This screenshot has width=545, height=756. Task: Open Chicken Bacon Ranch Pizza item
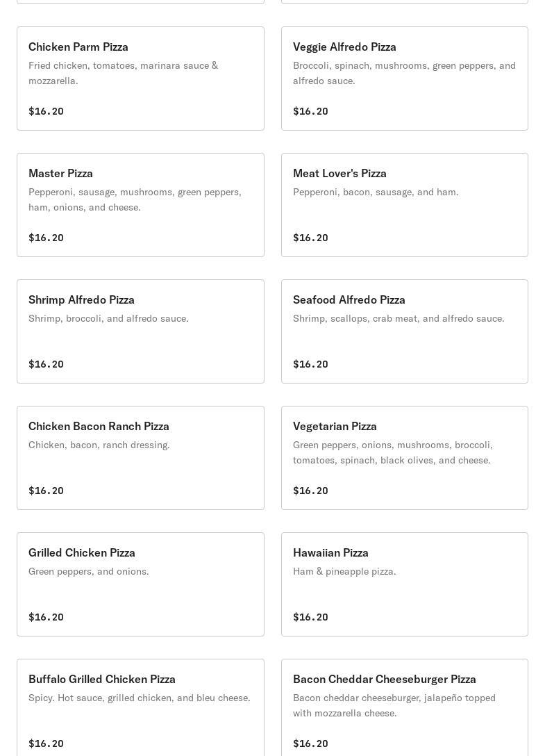pos(140,458)
